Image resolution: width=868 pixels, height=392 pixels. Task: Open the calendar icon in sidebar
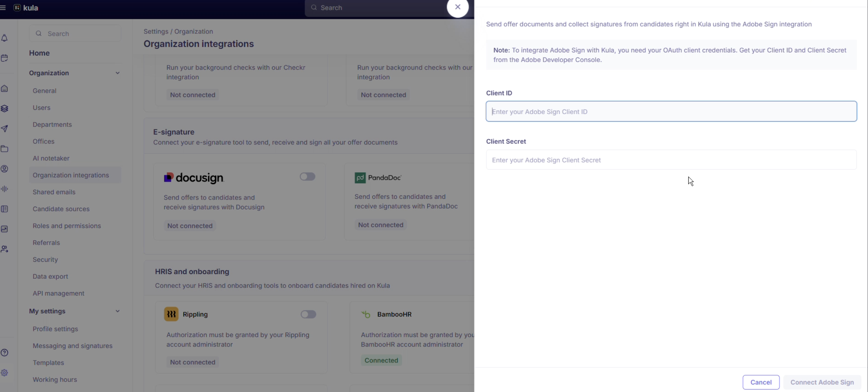(5, 58)
